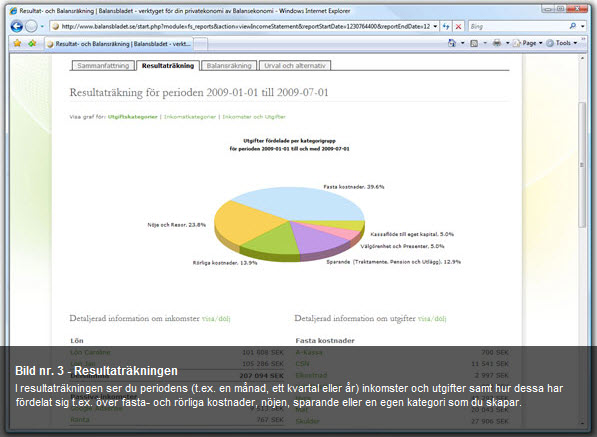
Task: Click the Inkomstkategorier graph link
Action: (x=190, y=117)
